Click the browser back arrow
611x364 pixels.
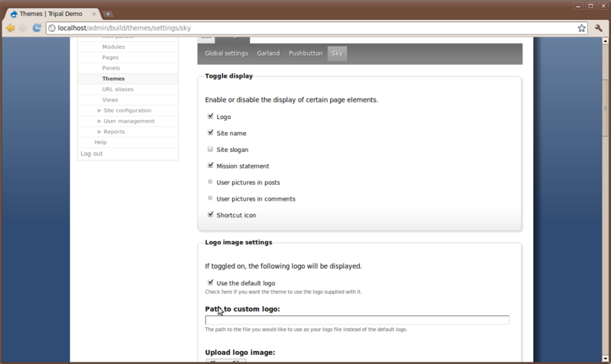11,28
